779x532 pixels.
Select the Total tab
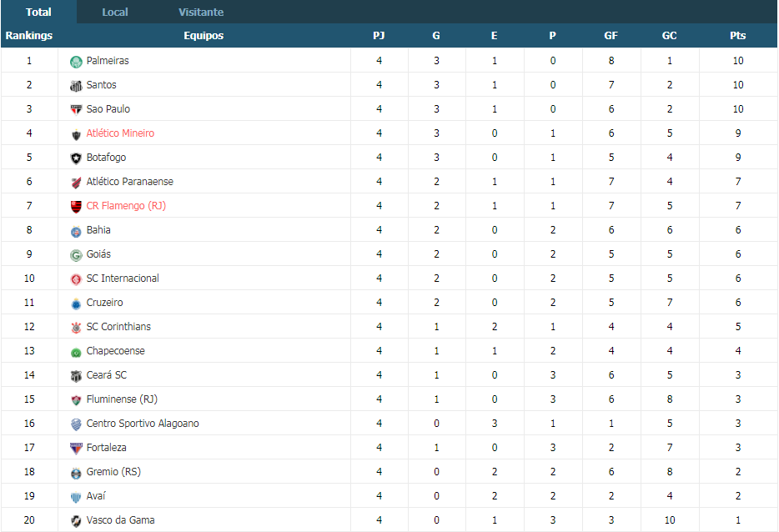(38, 12)
